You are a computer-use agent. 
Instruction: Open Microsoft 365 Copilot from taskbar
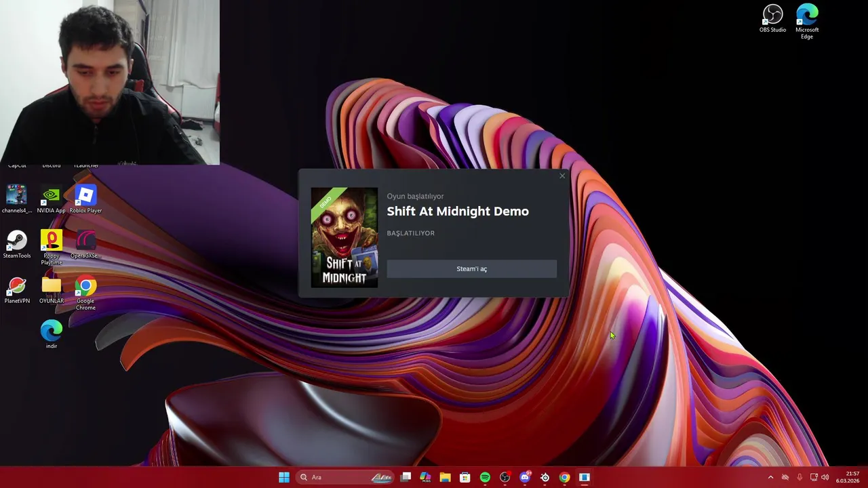point(425,477)
